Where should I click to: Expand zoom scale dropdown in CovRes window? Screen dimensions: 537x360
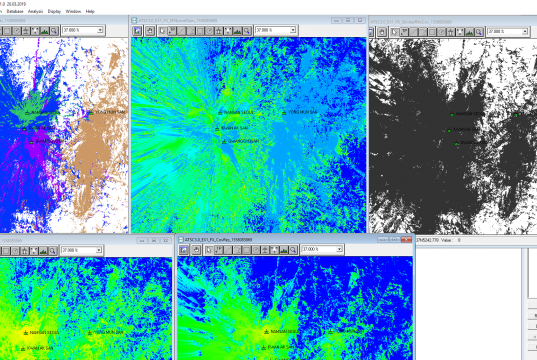click(339, 249)
